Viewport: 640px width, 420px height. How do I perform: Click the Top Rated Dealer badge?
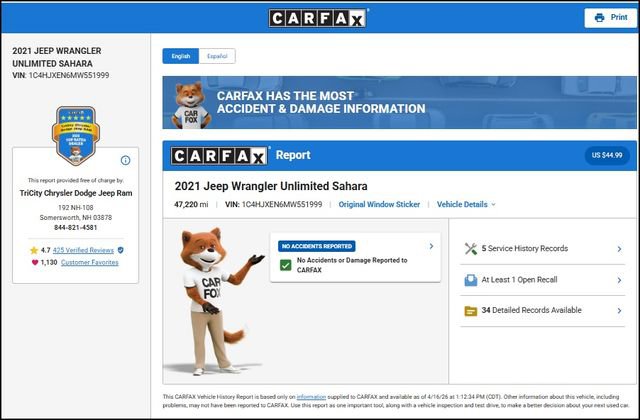(76, 136)
